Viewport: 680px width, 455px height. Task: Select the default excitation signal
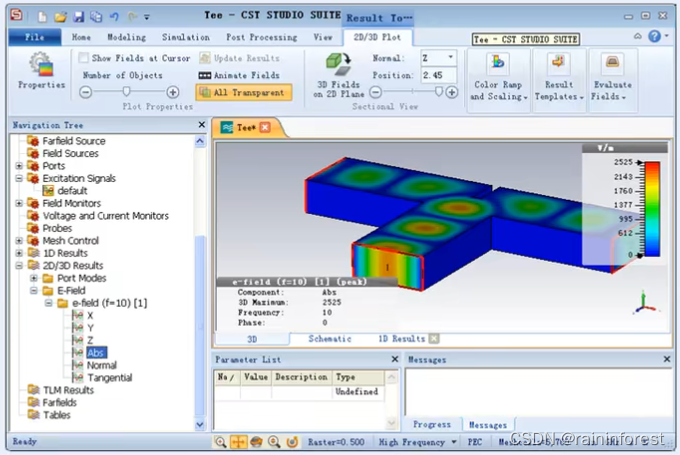click(x=72, y=191)
